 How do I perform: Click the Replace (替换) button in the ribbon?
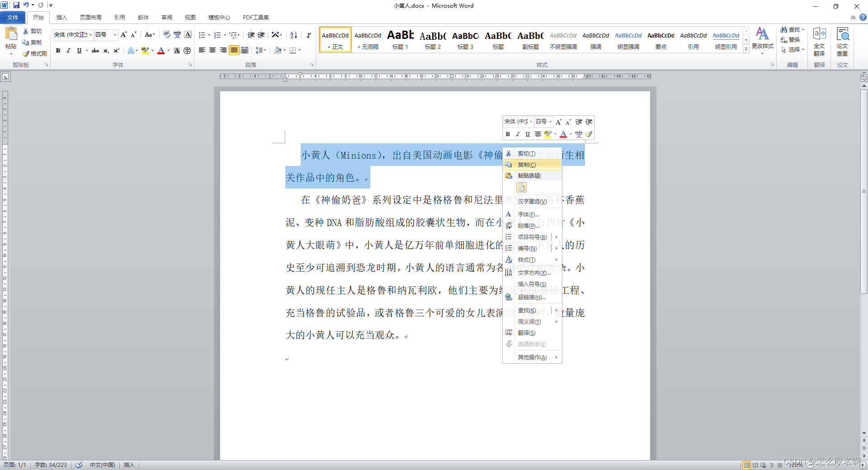(x=790, y=40)
